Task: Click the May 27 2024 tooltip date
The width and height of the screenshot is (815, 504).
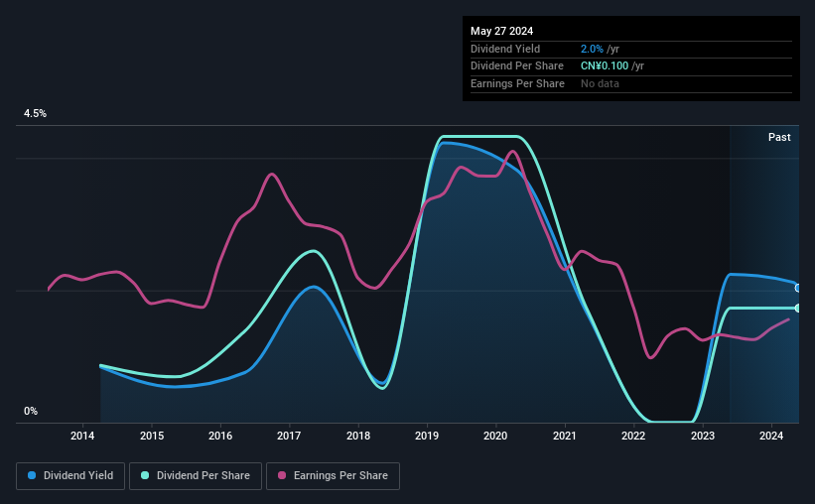Action: [501, 31]
